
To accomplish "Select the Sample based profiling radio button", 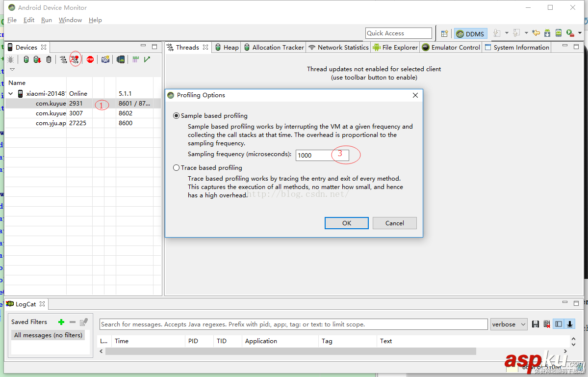I will pyautogui.click(x=176, y=115).
